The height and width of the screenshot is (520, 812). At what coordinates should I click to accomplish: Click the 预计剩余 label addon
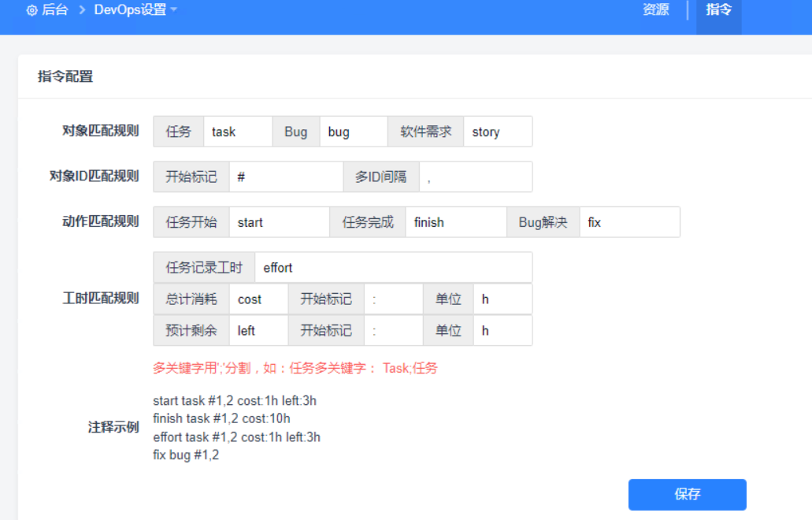(191, 331)
